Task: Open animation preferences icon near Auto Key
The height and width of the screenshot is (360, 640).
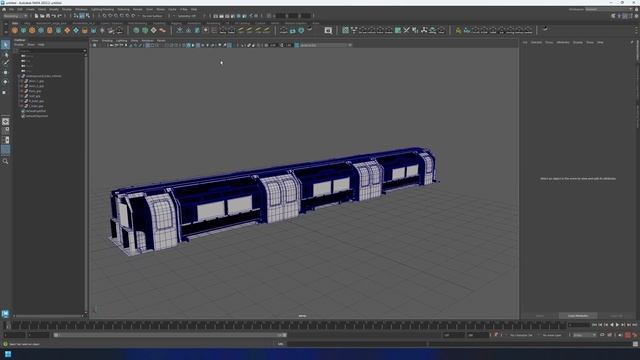Action: (x=635, y=335)
